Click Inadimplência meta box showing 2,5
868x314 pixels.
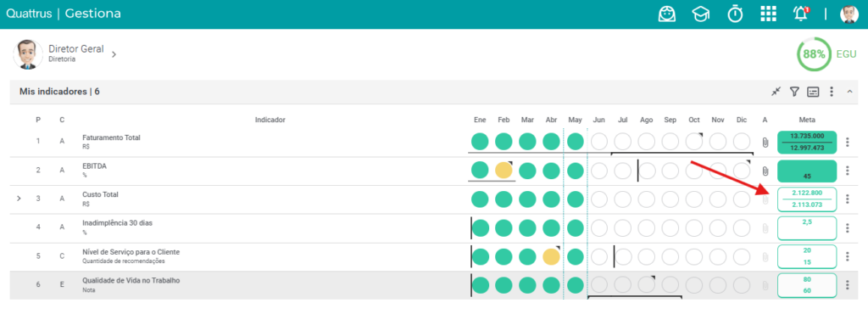pos(807,228)
